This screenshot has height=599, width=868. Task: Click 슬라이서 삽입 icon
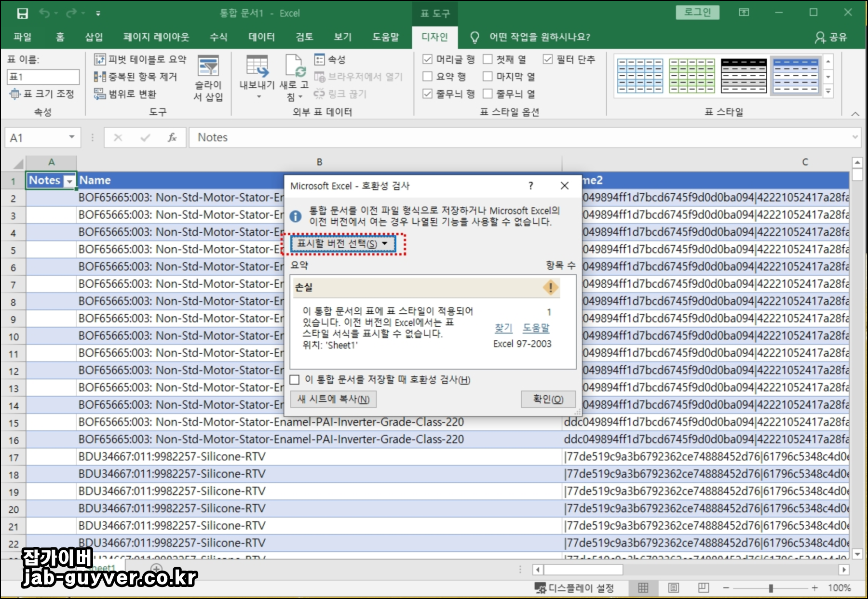click(x=208, y=66)
